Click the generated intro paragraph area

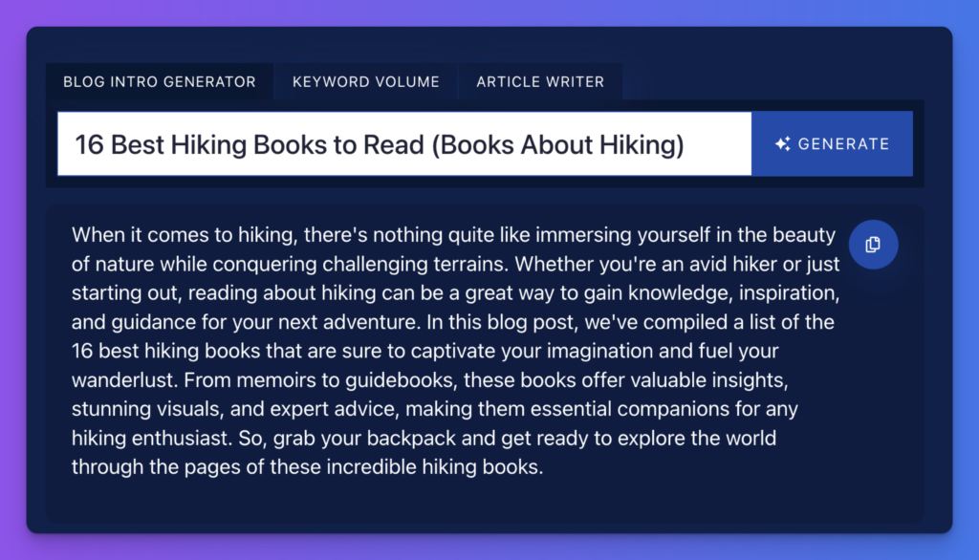tap(449, 350)
